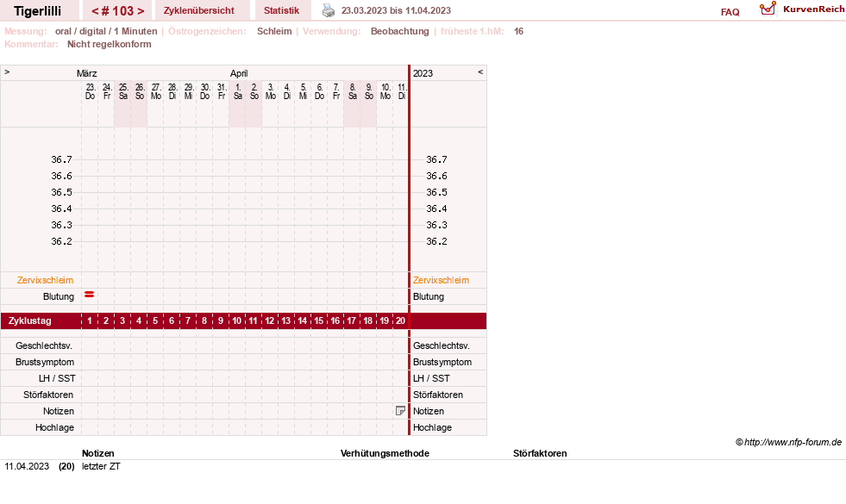Viewport: 846px width, 504px height.
Task: Click the right 'Notizen' row label
Action: tap(429, 411)
